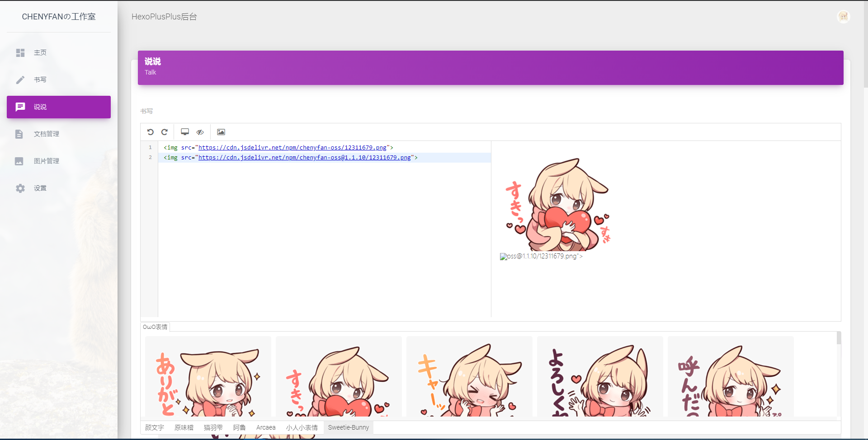Select the Sweetie-Bunny emoji tab
This screenshot has width=868, height=440.
tap(349, 427)
